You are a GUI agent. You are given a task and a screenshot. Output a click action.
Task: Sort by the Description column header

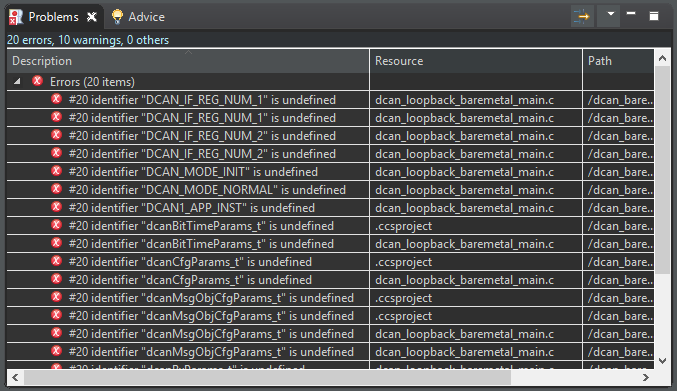point(188,61)
